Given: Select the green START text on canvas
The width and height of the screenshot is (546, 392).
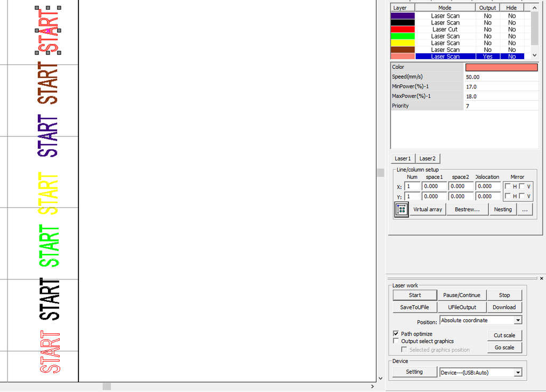Looking at the screenshot, I should (49, 246).
